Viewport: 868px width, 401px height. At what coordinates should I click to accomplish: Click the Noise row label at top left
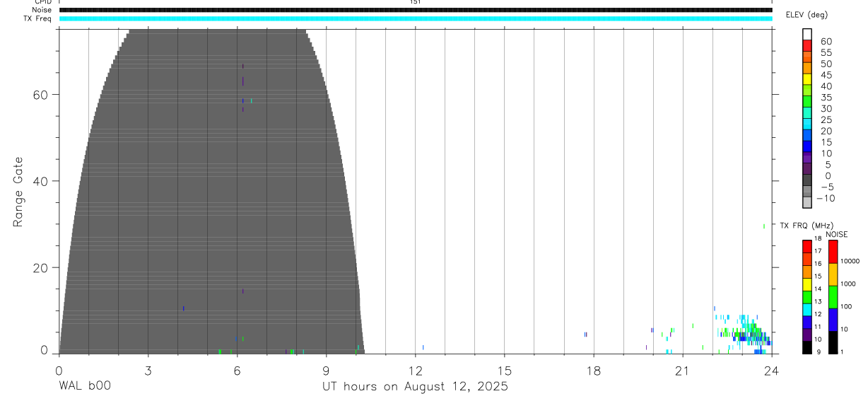pyautogui.click(x=40, y=10)
